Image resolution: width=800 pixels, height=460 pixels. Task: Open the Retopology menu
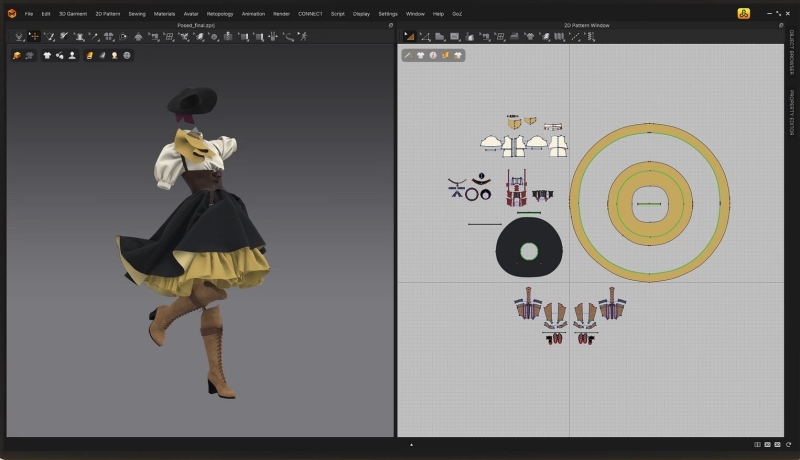pyautogui.click(x=220, y=13)
